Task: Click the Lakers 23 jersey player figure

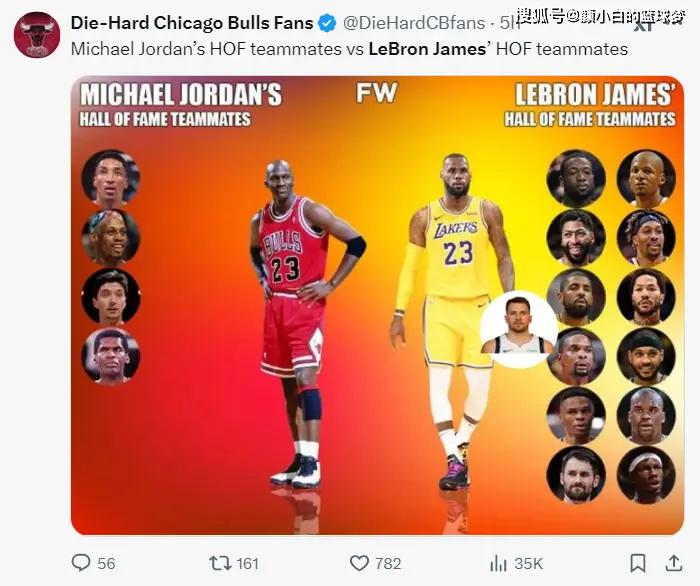Action: pyautogui.click(x=453, y=321)
